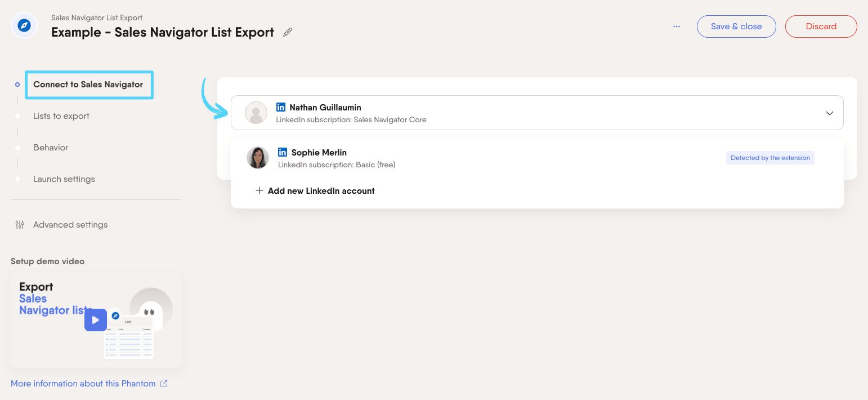Collapse the LinkedIn account dropdown chevron

pyautogui.click(x=829, y=113)
